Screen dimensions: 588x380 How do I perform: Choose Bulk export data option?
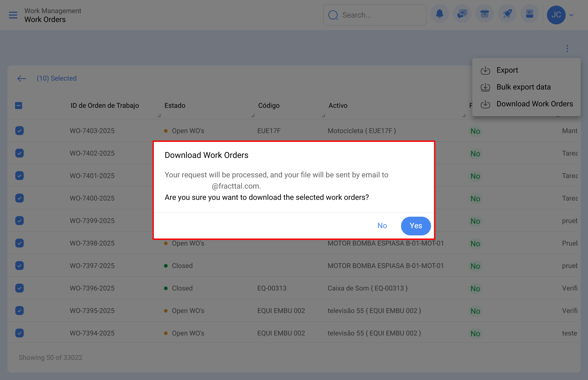526,87
